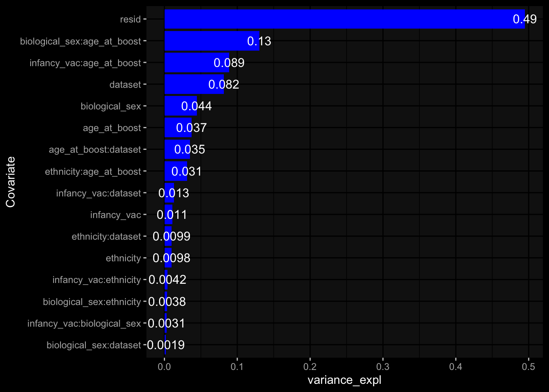Image resolution: width=549 pixels, height=392 pixels.
Task: Click the 'age_at_boost:dataset' label
Action: (x=95, y=149)
